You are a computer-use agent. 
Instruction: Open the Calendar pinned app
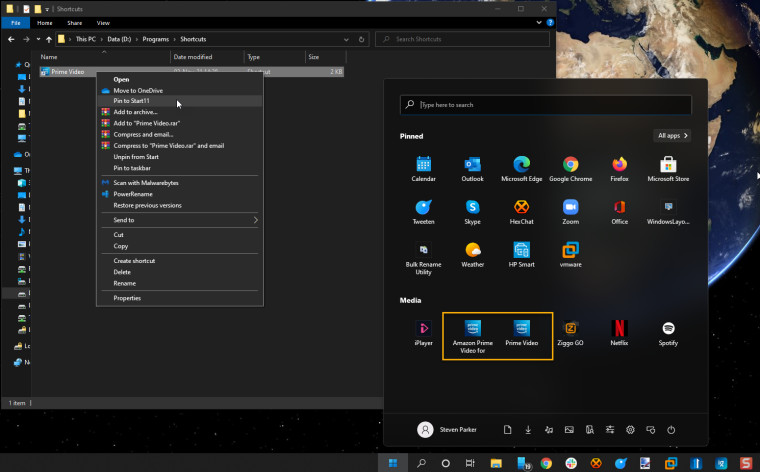(423, 169)
